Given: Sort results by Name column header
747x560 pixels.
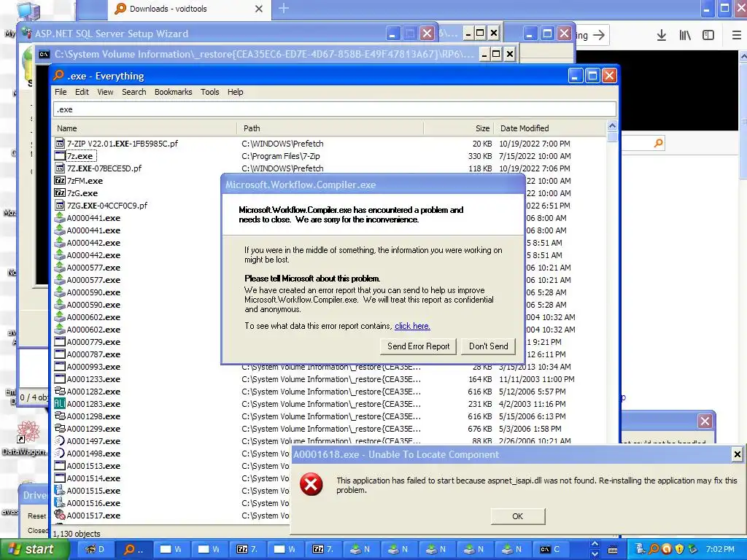Looking at the screenshot, I should coord(144,128).
